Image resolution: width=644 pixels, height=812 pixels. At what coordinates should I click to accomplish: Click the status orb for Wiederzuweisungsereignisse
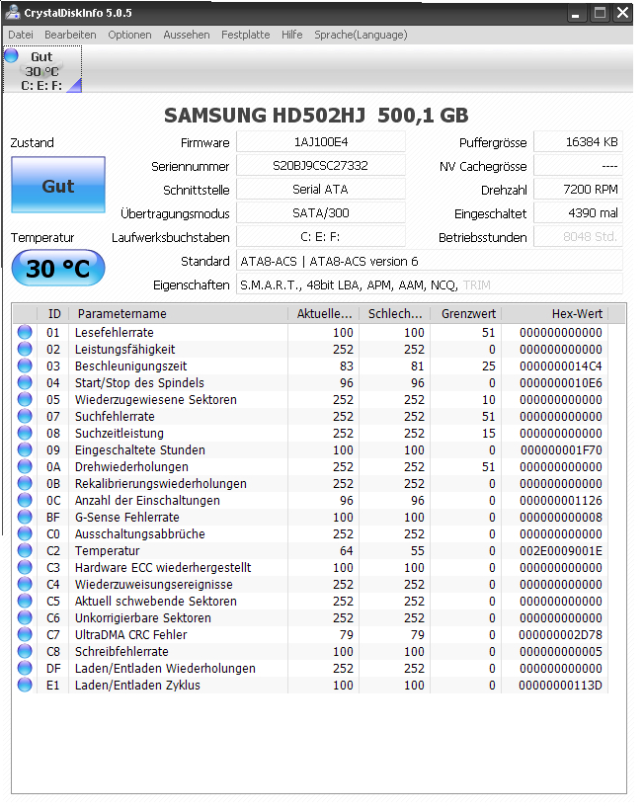coord(25,584)
